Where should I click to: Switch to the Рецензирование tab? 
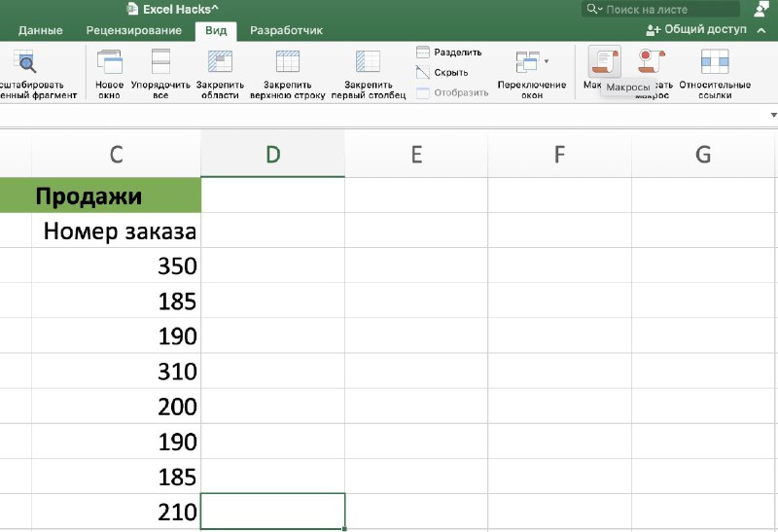134,30
